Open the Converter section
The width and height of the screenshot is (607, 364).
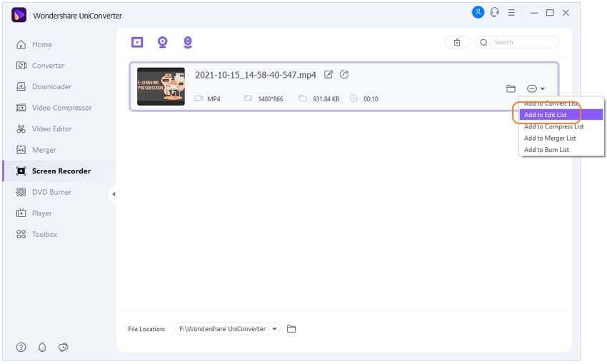pyautogui.click(x=40, y=66)
